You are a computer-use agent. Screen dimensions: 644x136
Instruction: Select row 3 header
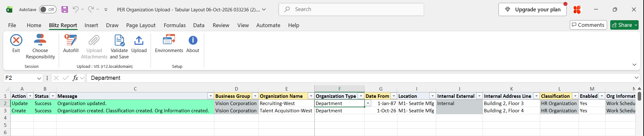(5, 111)
